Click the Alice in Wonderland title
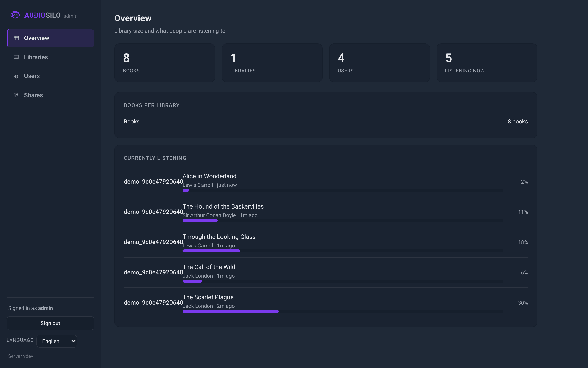Screen dimensions: 588x368 pos(209,176)
